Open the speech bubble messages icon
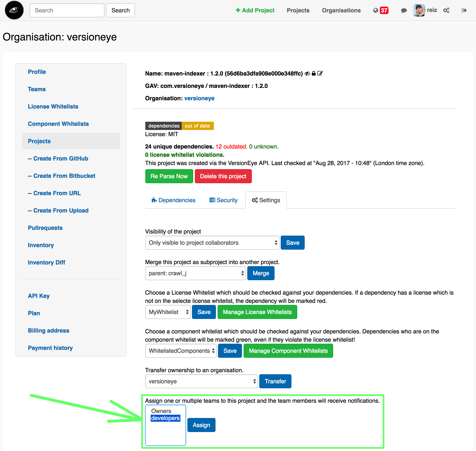 pyautogui.click(x=404, y=10)
